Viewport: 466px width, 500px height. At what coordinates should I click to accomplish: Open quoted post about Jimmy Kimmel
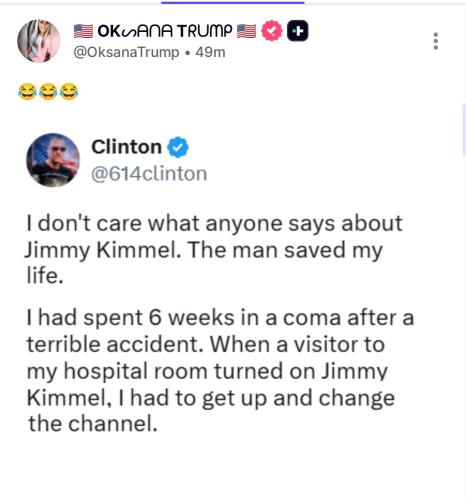(x=220, y=283)
